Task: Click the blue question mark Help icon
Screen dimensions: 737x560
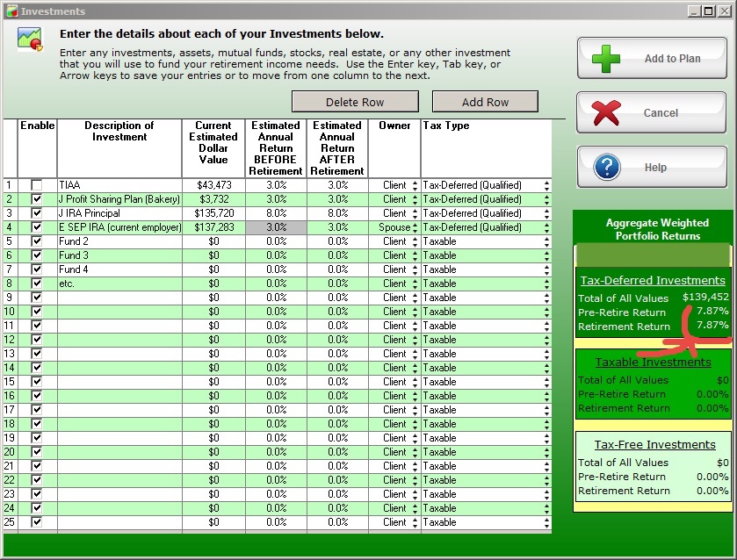Action: [607, 167]
